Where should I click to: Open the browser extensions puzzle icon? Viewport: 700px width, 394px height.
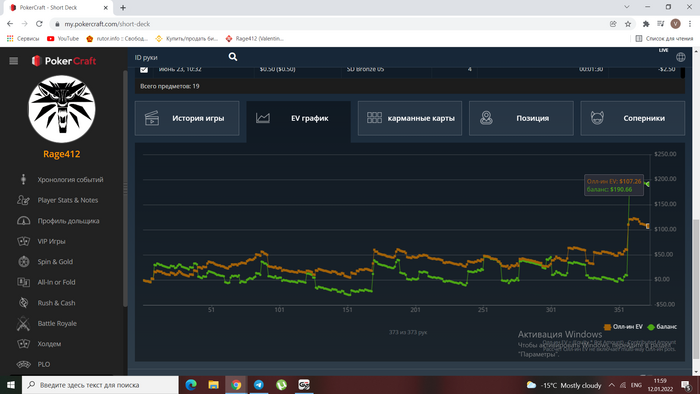point(646,24)
